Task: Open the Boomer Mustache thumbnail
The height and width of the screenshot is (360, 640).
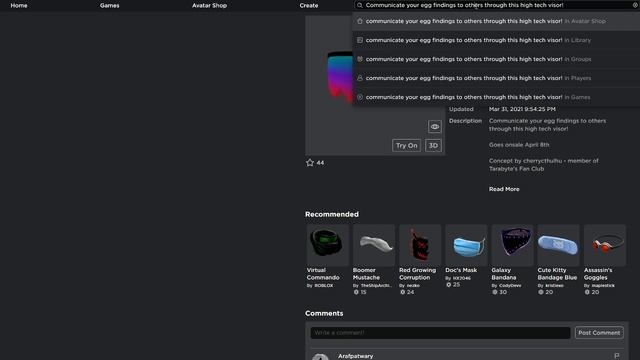Action: click(x=374, y=245)
